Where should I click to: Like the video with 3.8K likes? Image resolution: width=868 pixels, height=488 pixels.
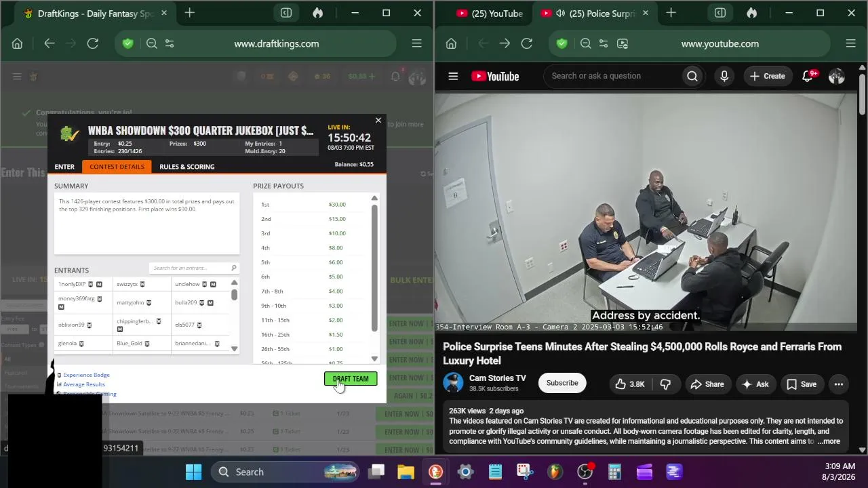(x=629, y=384)
